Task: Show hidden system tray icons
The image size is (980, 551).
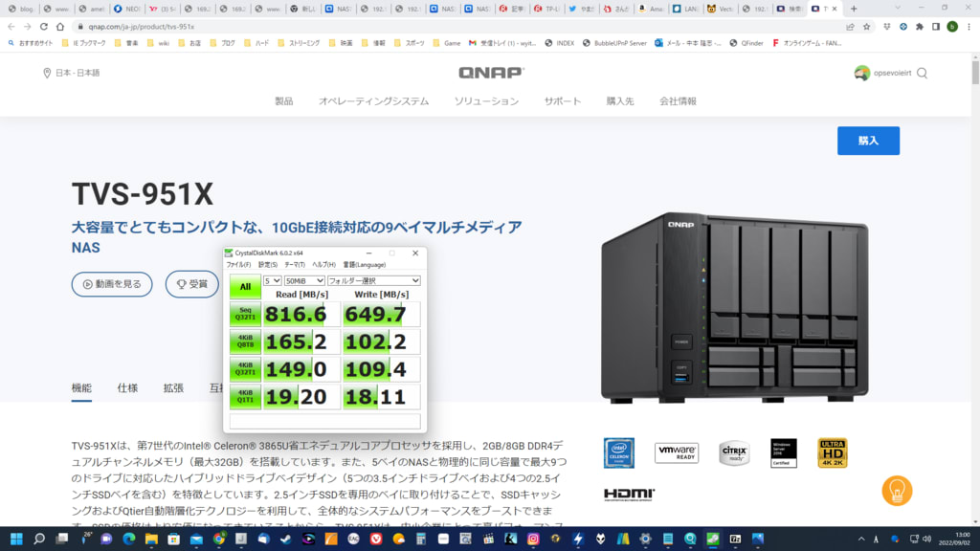Action: coord(861,539)
